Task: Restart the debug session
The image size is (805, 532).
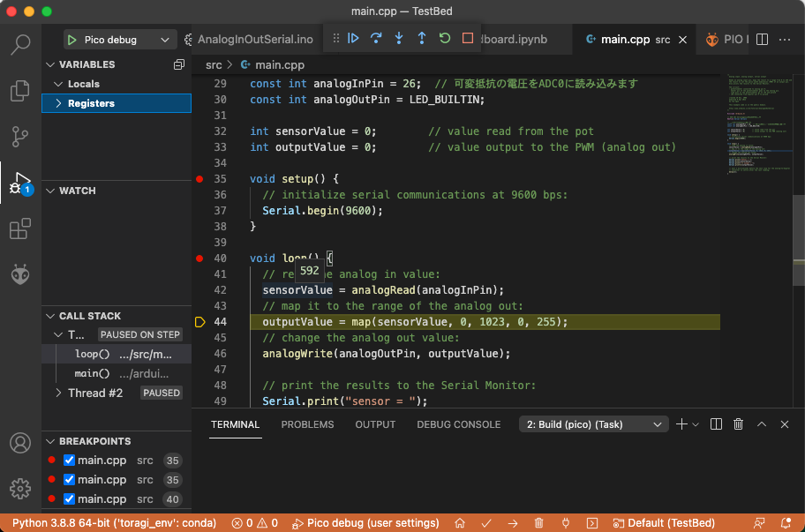Action: [445, 39]
